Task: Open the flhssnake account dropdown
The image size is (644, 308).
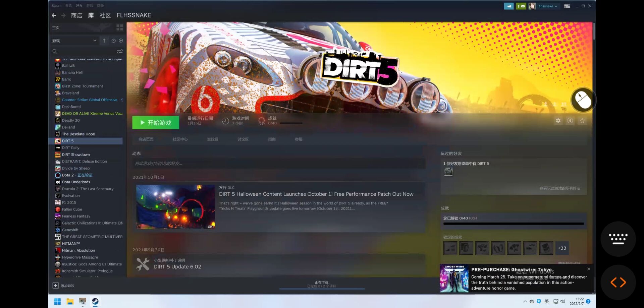Action: 548,6
